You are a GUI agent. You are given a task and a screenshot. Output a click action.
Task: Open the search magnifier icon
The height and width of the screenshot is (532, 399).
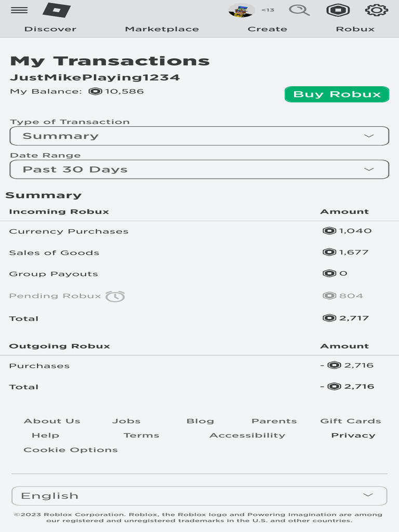pyautogui.click(x=299, y=10)
